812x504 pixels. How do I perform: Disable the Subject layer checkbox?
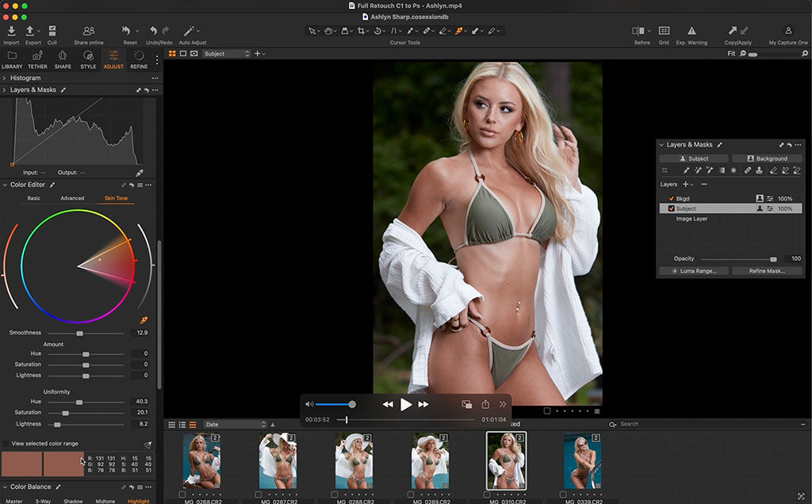pyautogui.click(x=672, y=208)
